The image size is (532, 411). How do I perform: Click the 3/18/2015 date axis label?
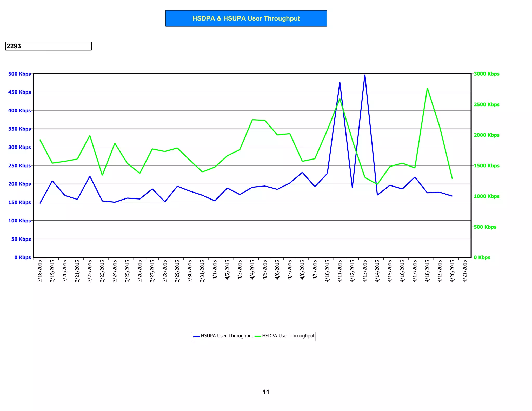point(40,271)
